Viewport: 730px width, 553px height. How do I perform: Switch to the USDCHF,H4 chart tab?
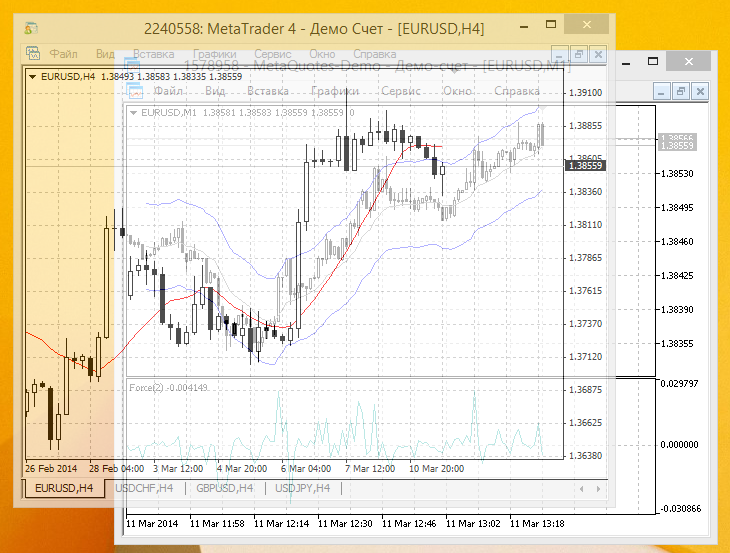click(144, 488)
